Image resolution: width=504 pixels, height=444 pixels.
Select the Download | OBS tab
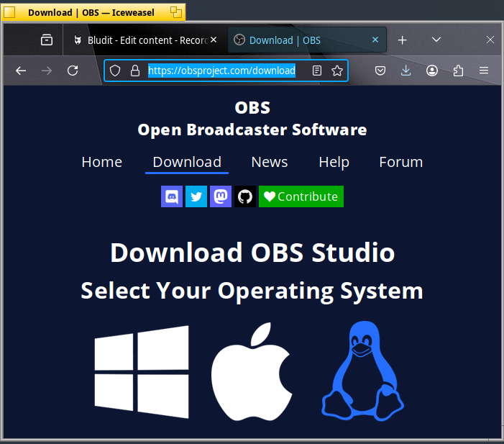[x=307, y=40]
